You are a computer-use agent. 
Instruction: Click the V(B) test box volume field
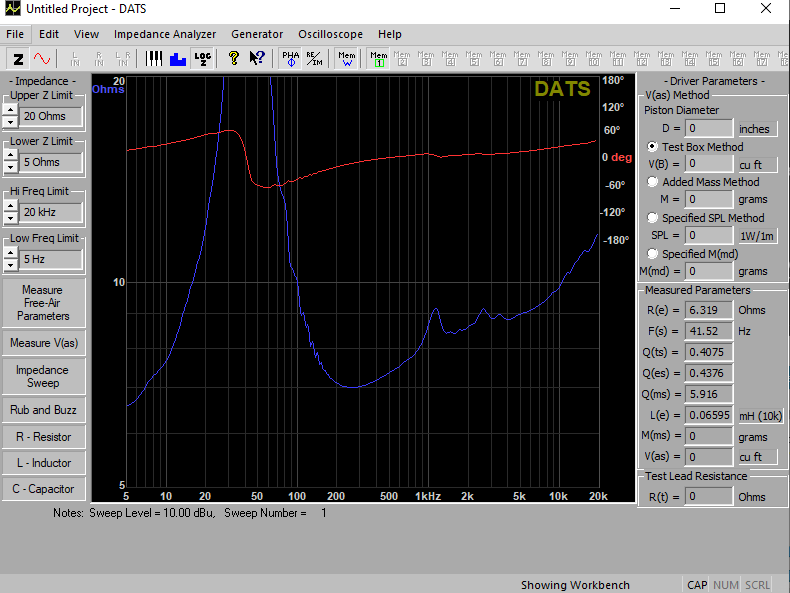(708, 164)
